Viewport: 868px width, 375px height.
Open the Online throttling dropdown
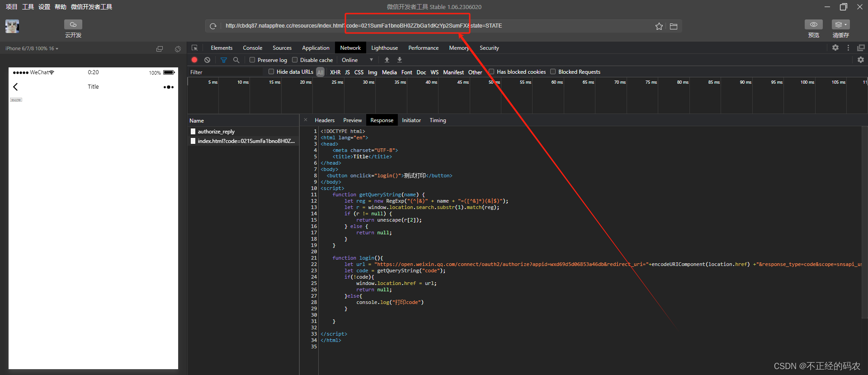coord(357,60)
